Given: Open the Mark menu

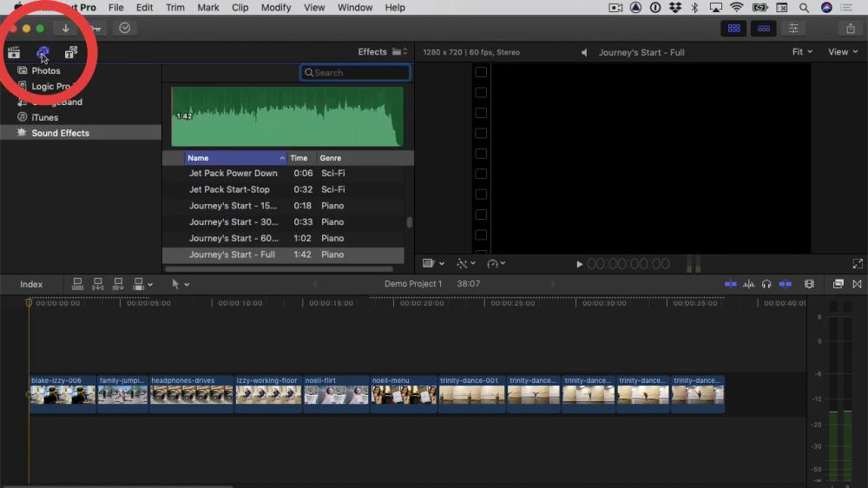Looking at the screenshot, I should pyautogui.click(x=208, y=8).
